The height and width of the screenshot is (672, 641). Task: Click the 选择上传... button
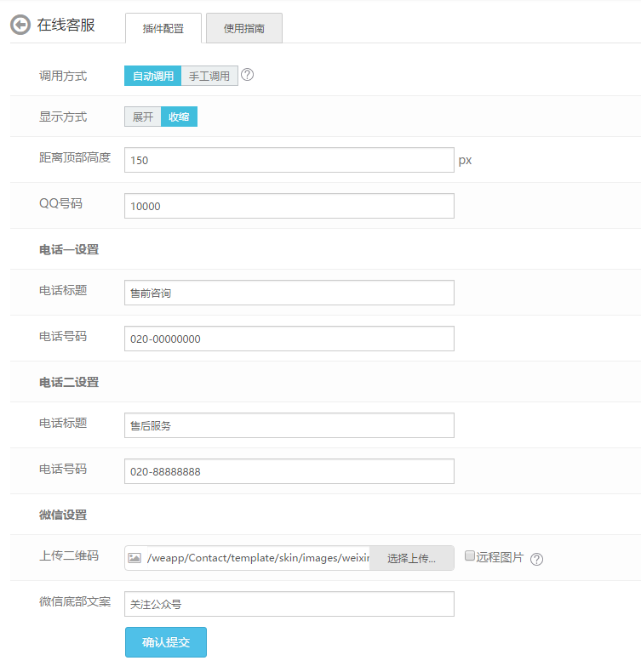point(411,558)
